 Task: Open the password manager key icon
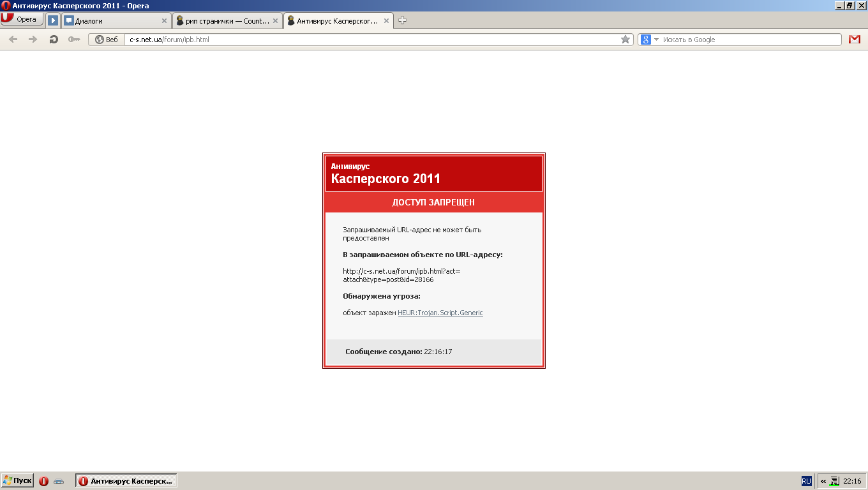click(74, 40)
